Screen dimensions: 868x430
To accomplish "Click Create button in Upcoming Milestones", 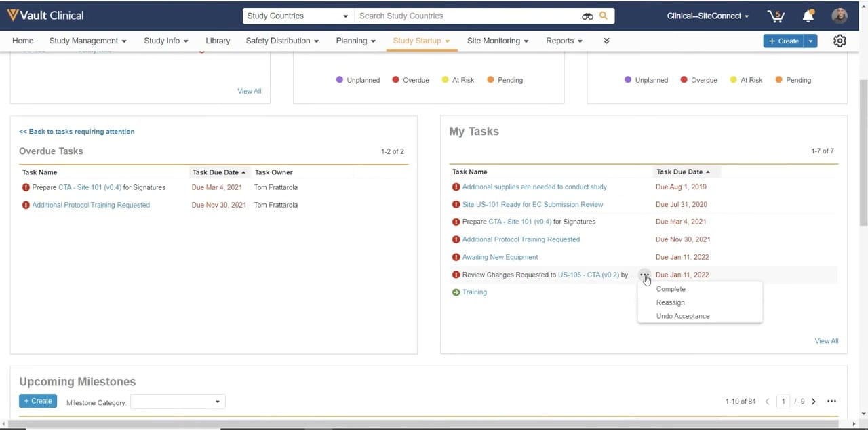I will tap(38, 401).
